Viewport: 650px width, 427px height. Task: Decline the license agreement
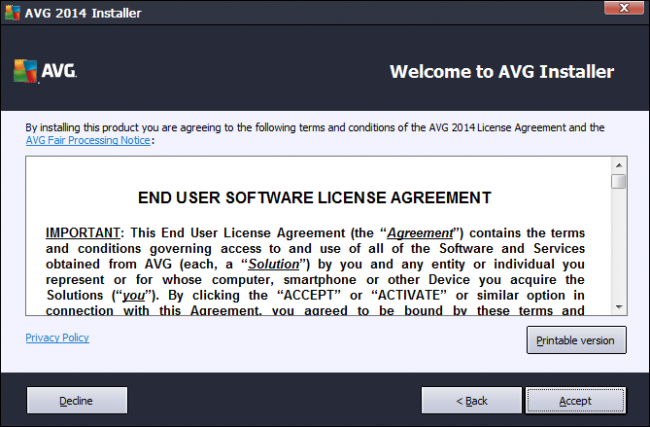click(x=76, y=400)
